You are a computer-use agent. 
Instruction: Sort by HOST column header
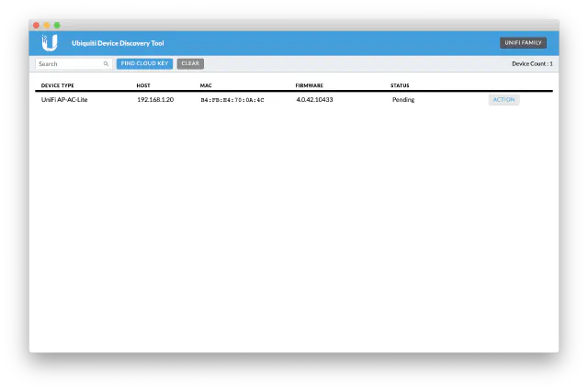coord(143,85)
